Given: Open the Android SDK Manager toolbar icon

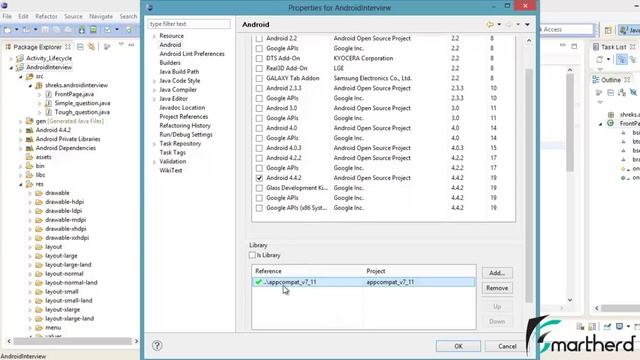Looking at the screenshot, I should tap(82, 29).
